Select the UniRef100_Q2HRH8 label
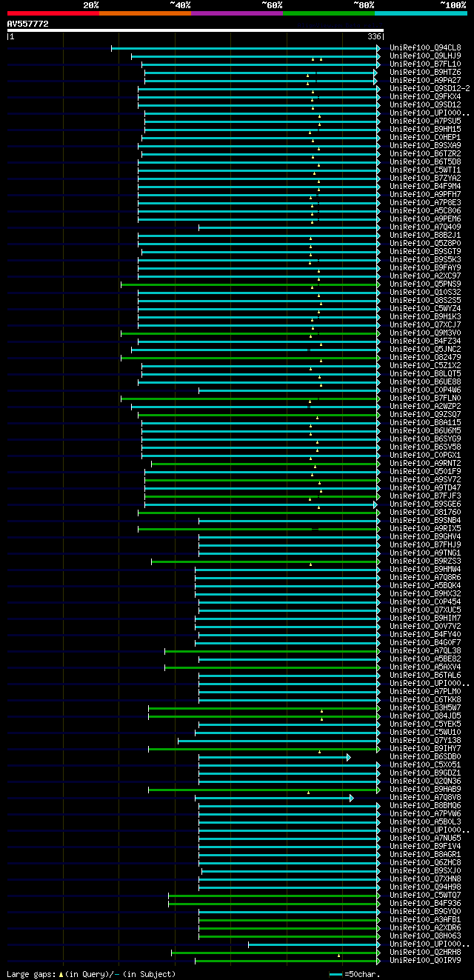 425,953
